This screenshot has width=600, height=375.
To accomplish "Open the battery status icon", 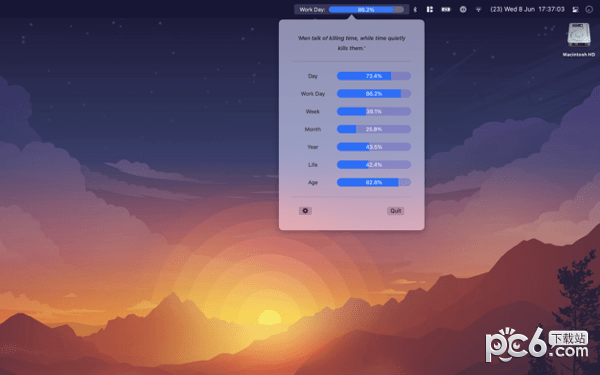I will (x=446, y=10).
